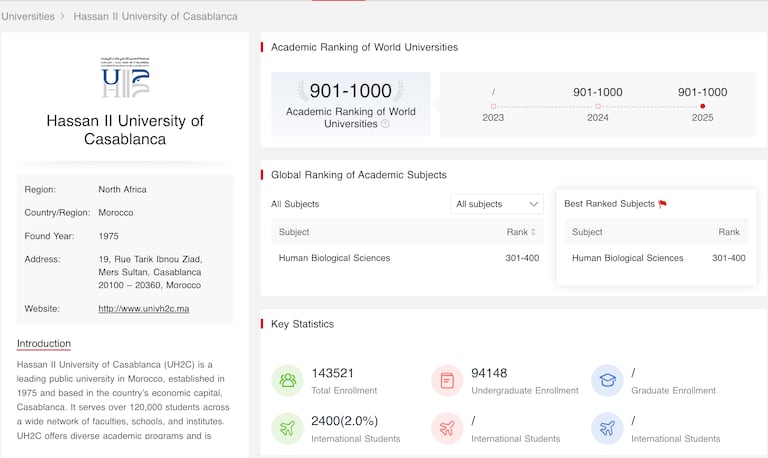Click the Subject header in Best Ranked Subjects
The width and height of the screenshot is (768, 458).
587,232
